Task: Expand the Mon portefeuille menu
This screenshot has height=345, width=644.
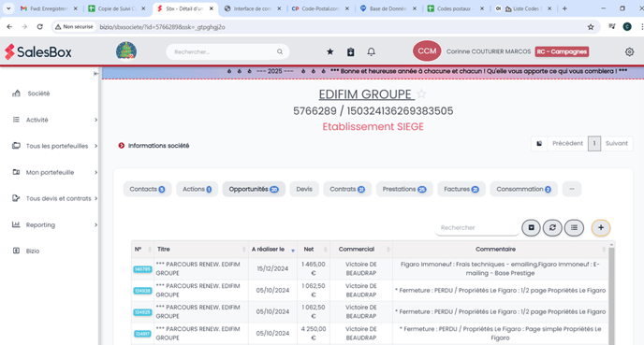Action: point(54,172)
